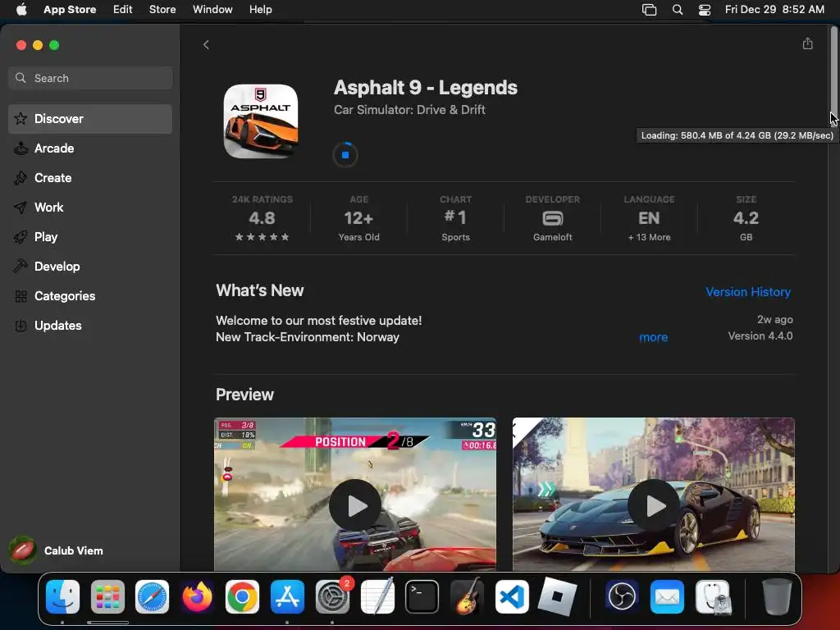Click the date and time in menu bar
Screen dimensions: 840x630
coord(774,10)
